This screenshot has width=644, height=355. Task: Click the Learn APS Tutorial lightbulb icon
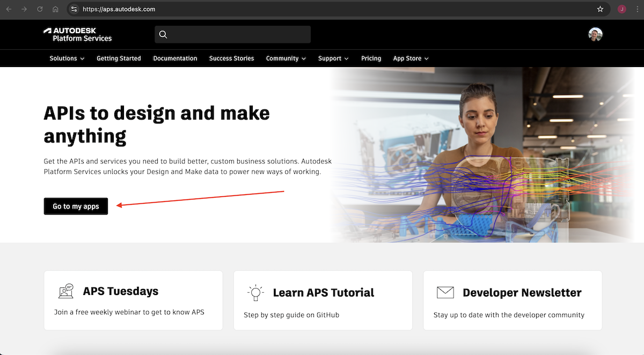click(255, 292)
